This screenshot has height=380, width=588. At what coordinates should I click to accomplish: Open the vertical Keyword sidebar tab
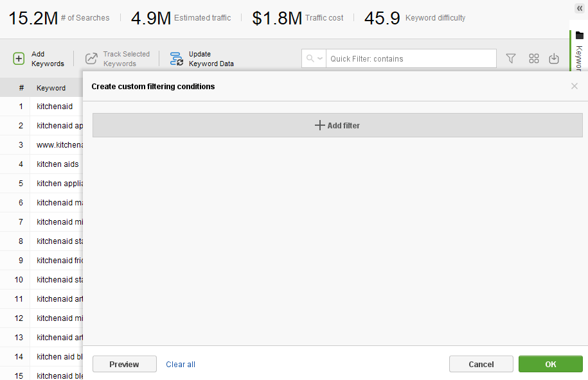[x=578, y=58]
